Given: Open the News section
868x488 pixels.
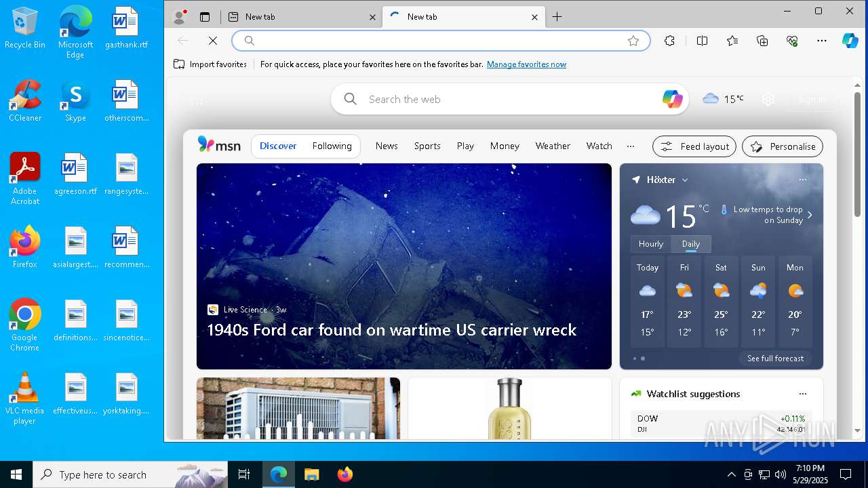Looking at the screenshot, I should (387, 146).
